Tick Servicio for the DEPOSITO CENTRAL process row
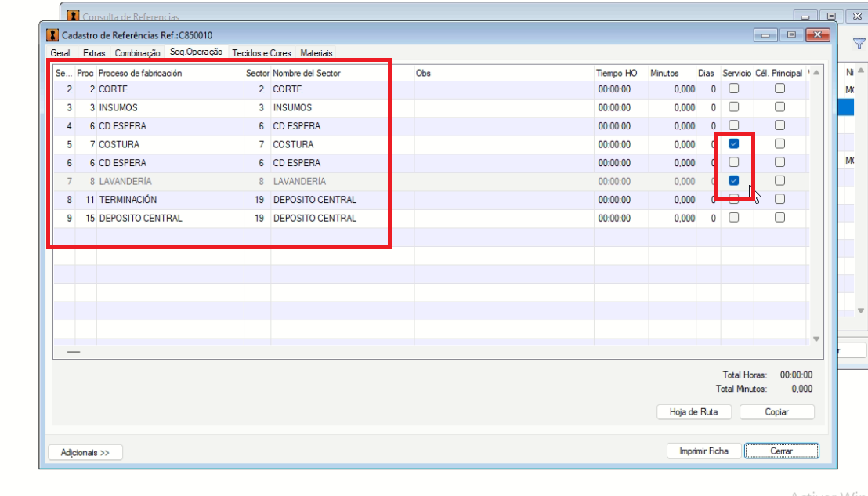The width and height of the screenshot is (868, 496). 733,218
